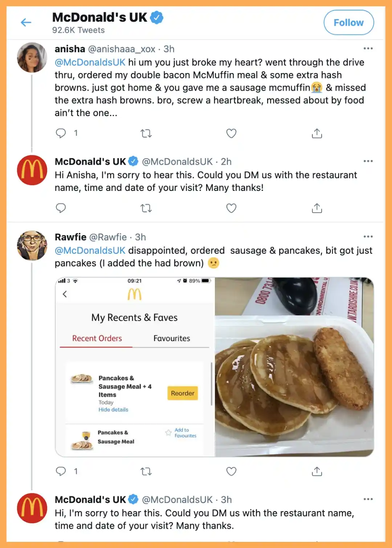Screen dimensions: 392x548
Task: Retweet McDonald's reply to Anisha
Action: [x=146, y=208]
